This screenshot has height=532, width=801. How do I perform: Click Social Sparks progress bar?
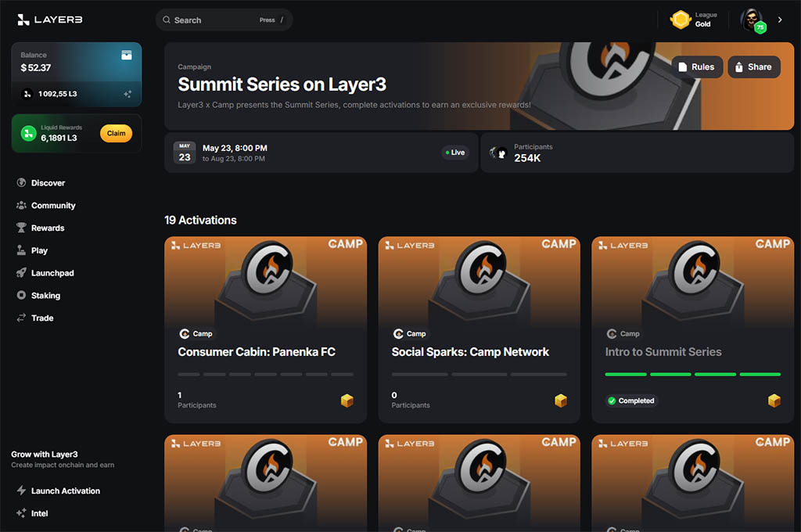pos(480,375)
